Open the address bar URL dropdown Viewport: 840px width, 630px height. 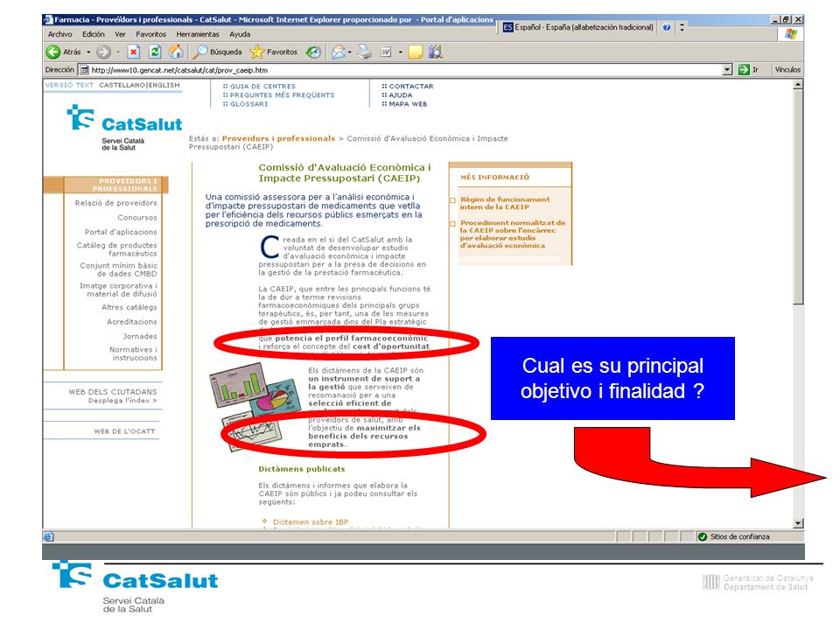(x=727, y=70)
